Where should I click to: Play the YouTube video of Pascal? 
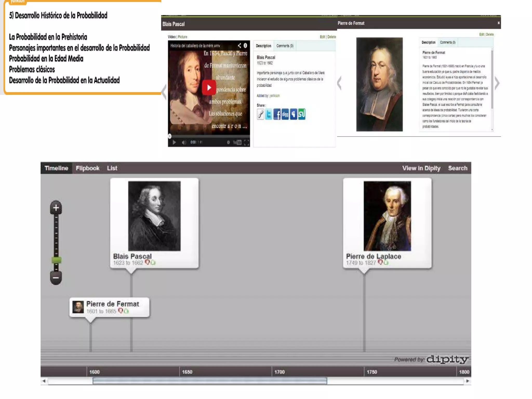(x=209, y=88)
